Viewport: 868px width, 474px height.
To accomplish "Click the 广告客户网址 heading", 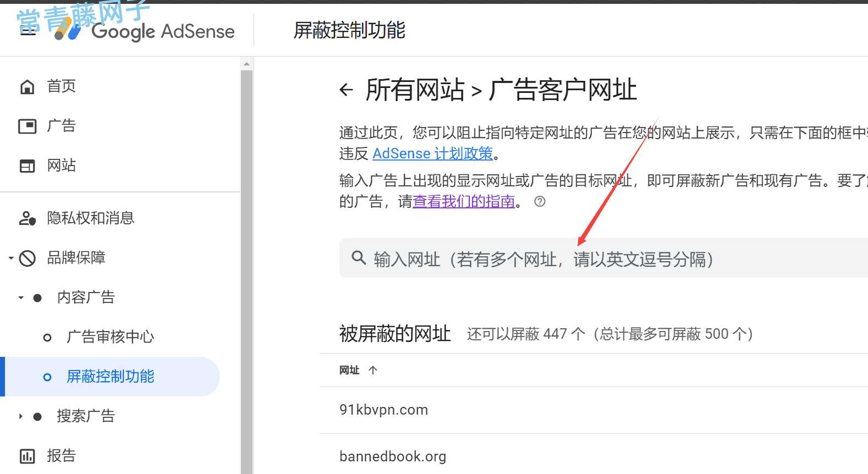I will pos(563,90).
